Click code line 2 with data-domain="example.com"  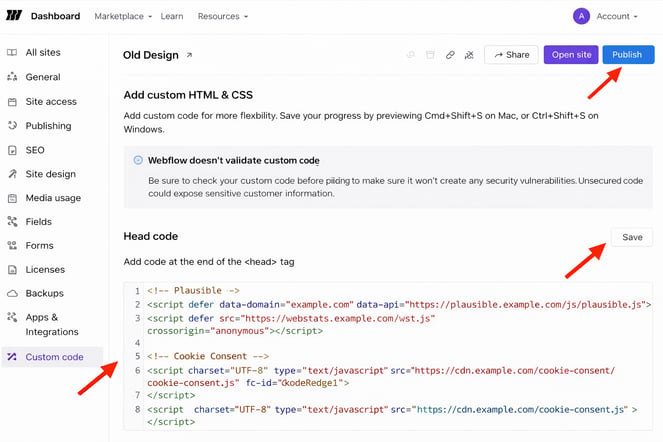click(x=399, y=305)
